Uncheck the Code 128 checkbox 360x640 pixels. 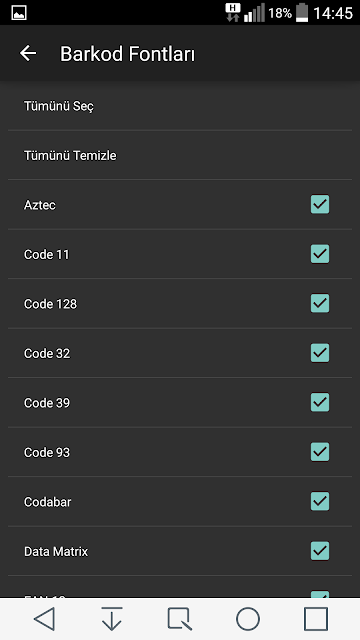click(320, 303)
